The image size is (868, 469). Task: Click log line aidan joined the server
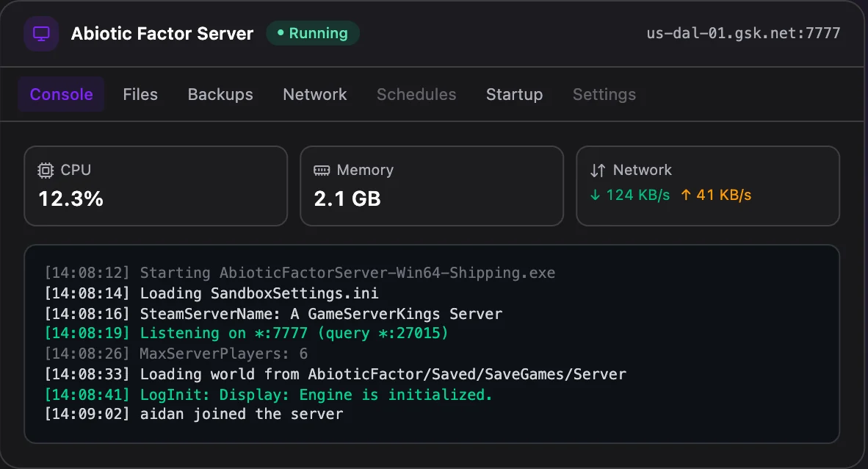coord(194,414)
